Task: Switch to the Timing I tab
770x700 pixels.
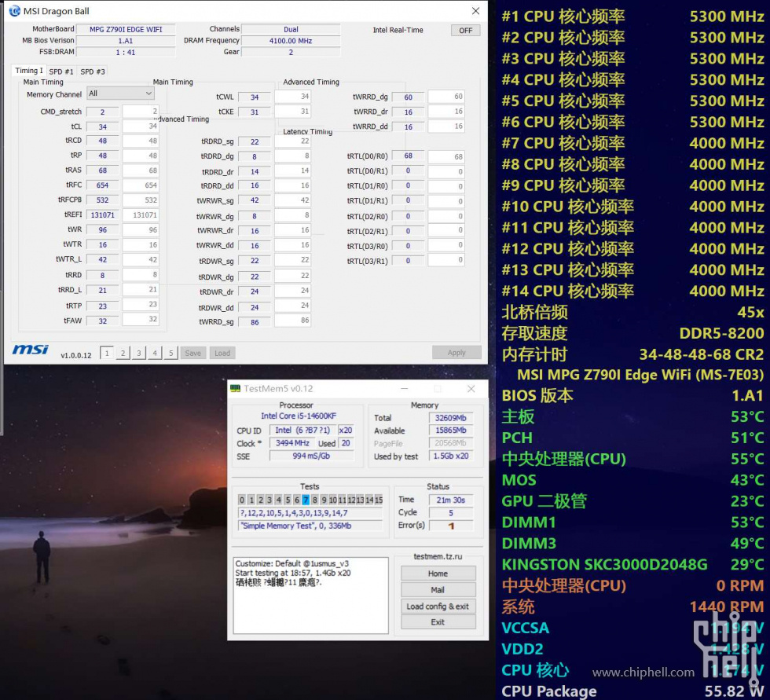Action: (29, 71)
